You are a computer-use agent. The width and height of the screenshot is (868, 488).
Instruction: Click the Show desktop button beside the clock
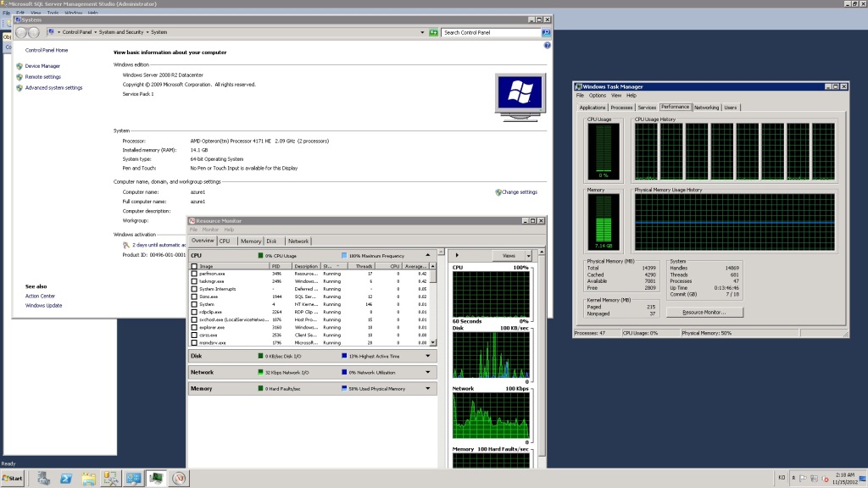pos(862,479)
